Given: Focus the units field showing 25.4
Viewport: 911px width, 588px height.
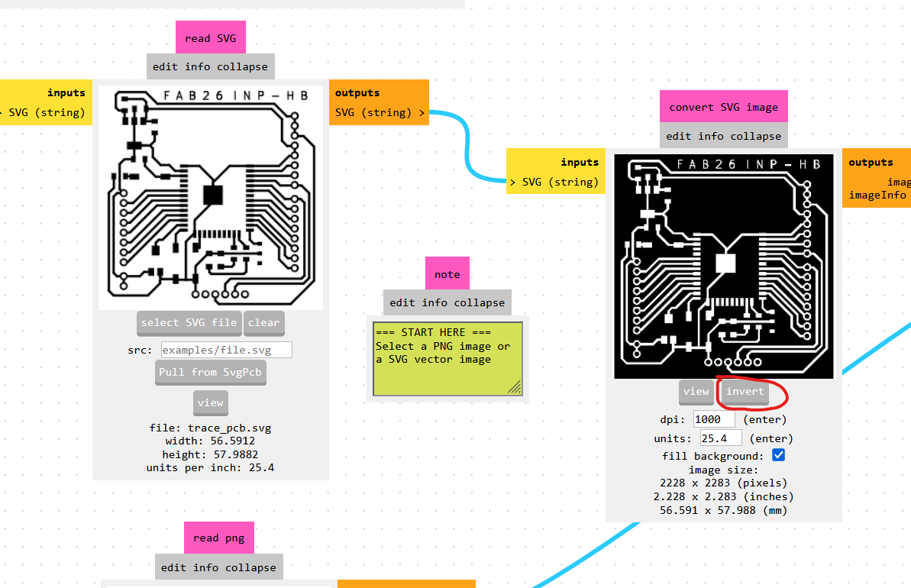Looking at the screenshot, I should [721, 438].
